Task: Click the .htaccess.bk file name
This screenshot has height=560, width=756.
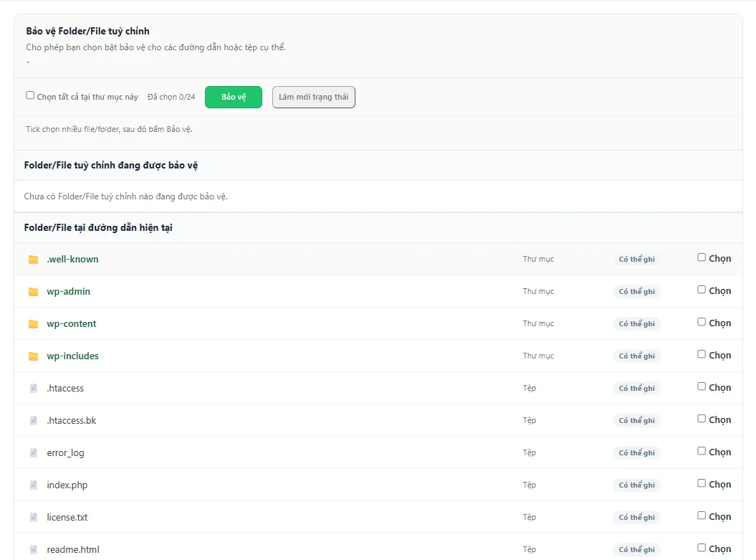Action: [x=72, y=421]
